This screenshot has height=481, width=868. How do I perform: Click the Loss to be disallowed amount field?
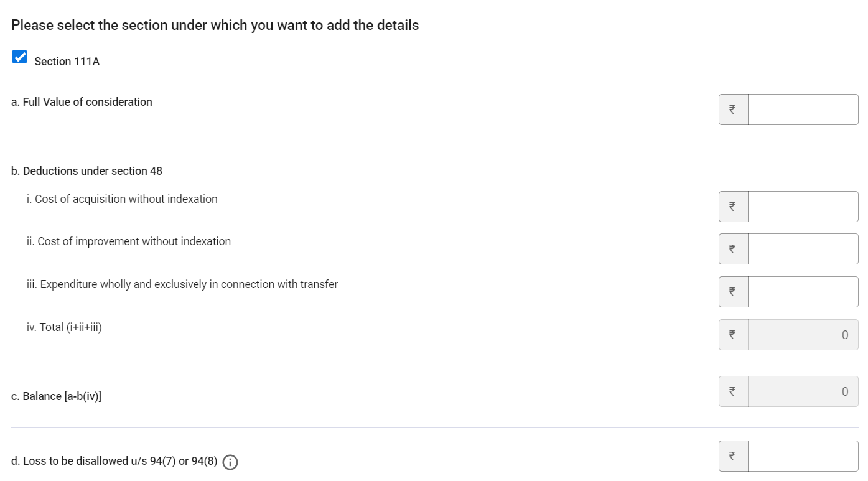(x=803, y=456)
